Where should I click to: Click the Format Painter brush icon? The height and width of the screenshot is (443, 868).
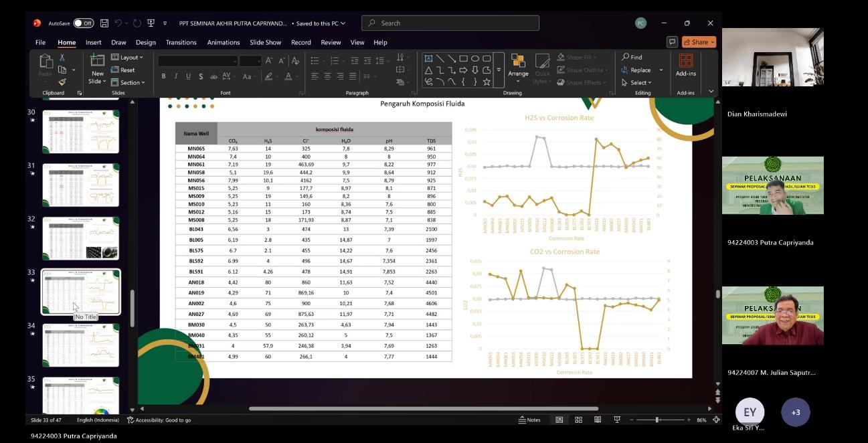[62, 82]
